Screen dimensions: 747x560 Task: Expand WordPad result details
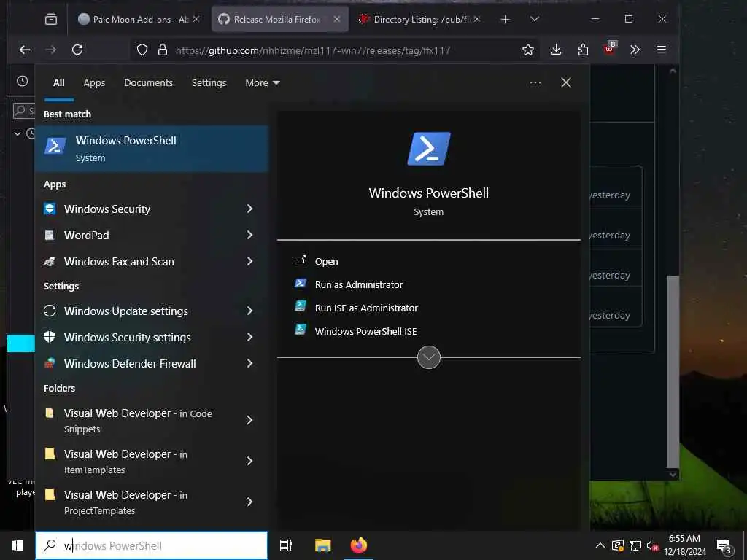249,235
